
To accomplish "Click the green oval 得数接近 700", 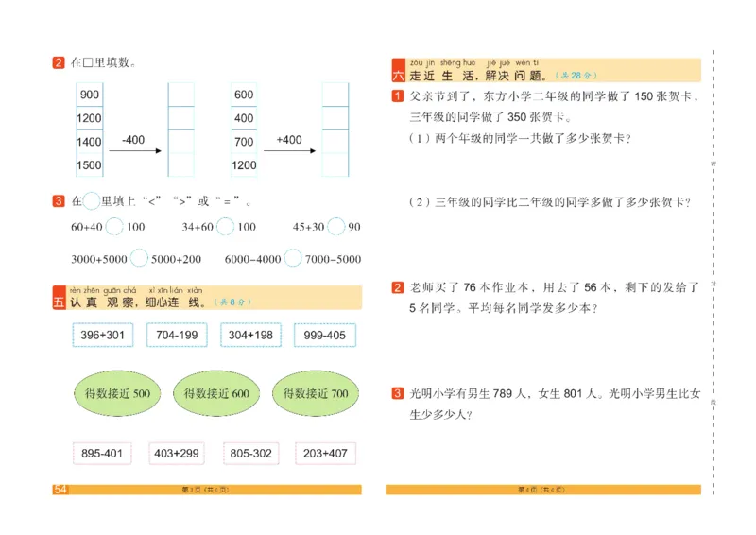I will [316, 393].
